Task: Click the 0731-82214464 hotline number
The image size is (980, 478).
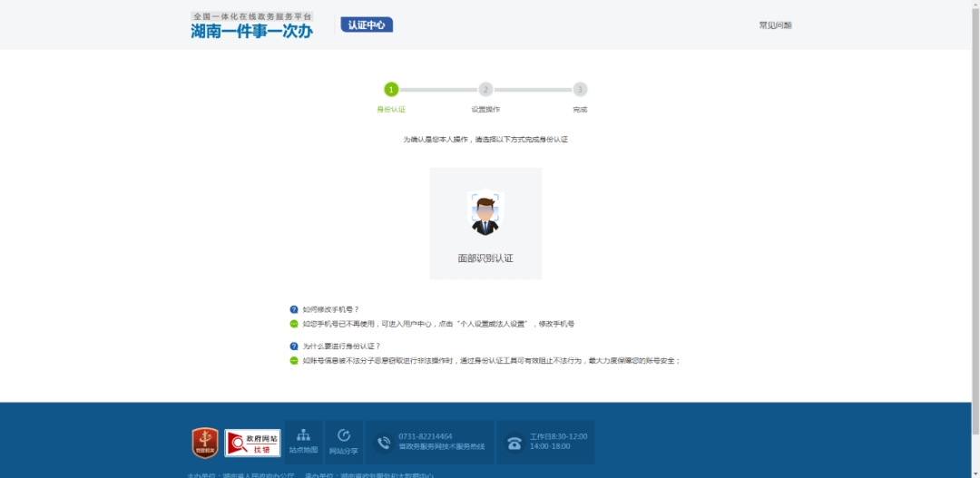Action: [x=426, y=436]
